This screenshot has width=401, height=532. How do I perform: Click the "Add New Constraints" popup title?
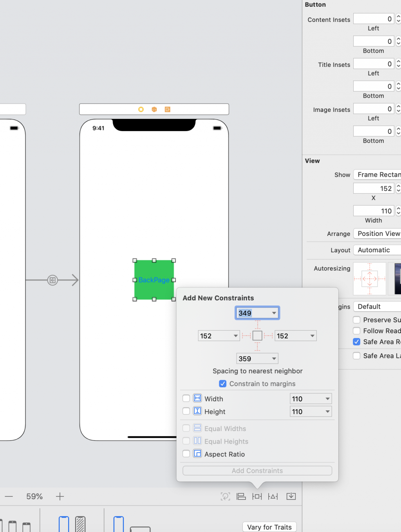coord(218,298)
